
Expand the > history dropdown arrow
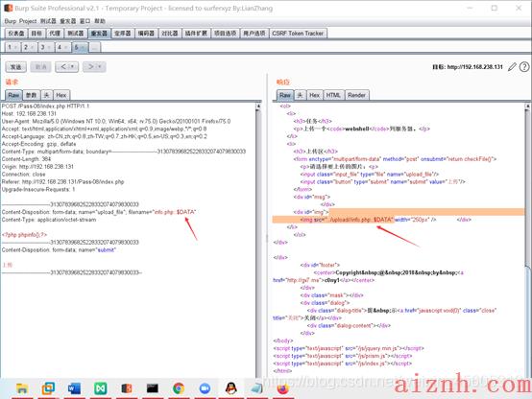pyautogui.click(x=101, y=67)
